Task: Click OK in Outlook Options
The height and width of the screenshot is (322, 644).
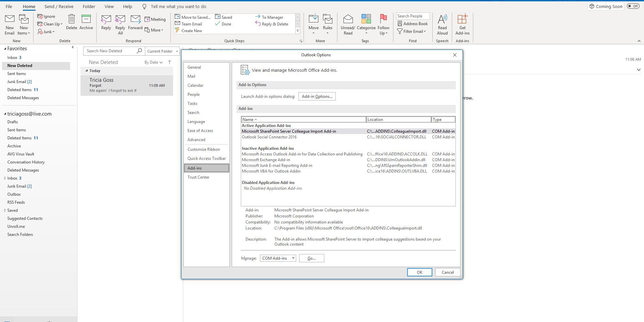Action: pyautogui.click(x=419, y=272)
